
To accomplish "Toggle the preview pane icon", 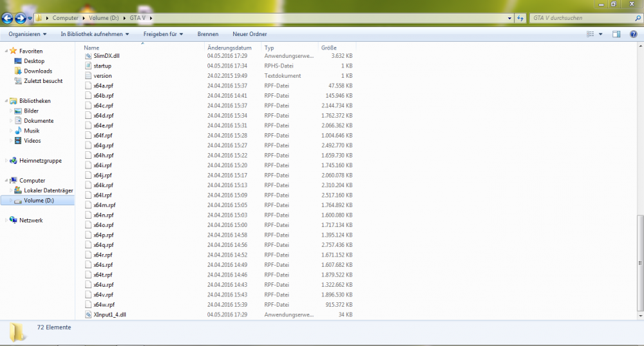I will 616,34.
